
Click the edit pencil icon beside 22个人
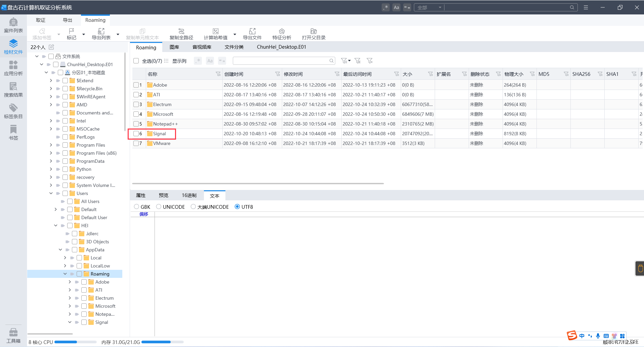click(51, 47)
